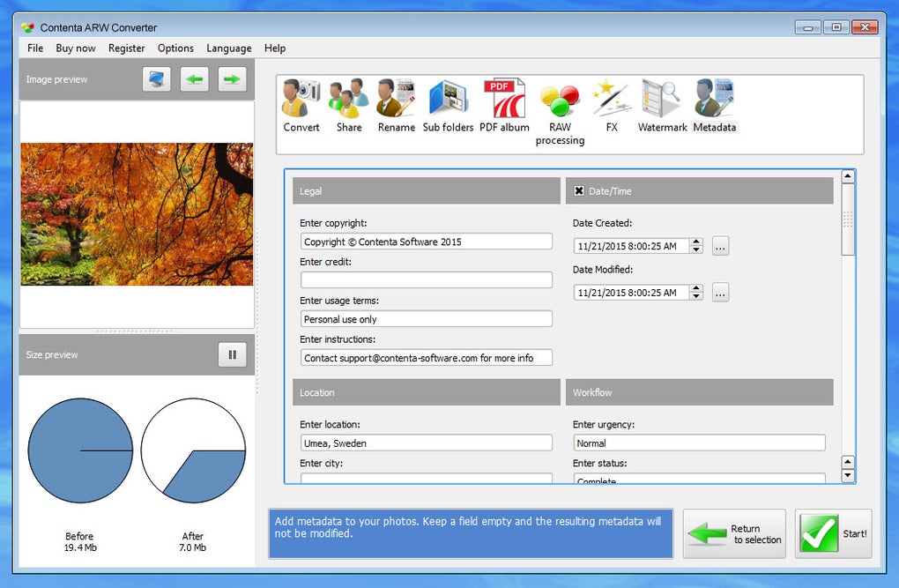Screen dimensions: 899x588
Task: Pause the size preview calculation
Action: pyautogui.click(x=232, y=354)
